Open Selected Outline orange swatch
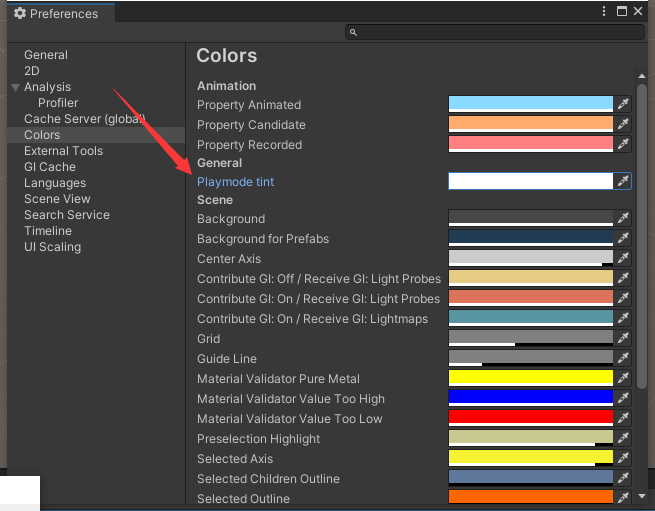 (x=531, y=497)
